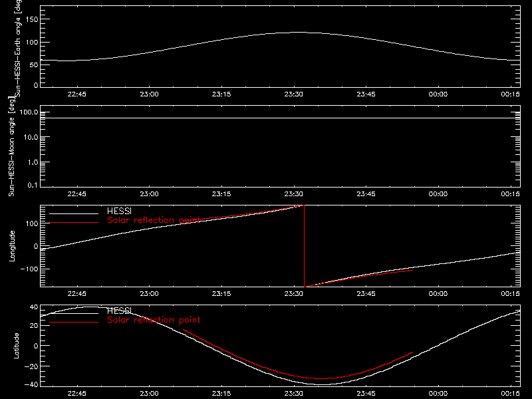
Task: Click the 1.0 tick on Sun-HESSI-Moon axis
Action: pos(33,162)
